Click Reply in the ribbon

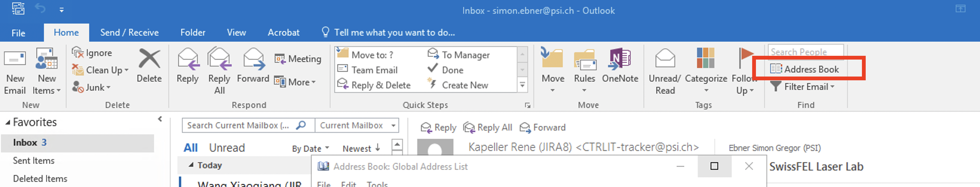pyautogui.click(x=187, y=65)
